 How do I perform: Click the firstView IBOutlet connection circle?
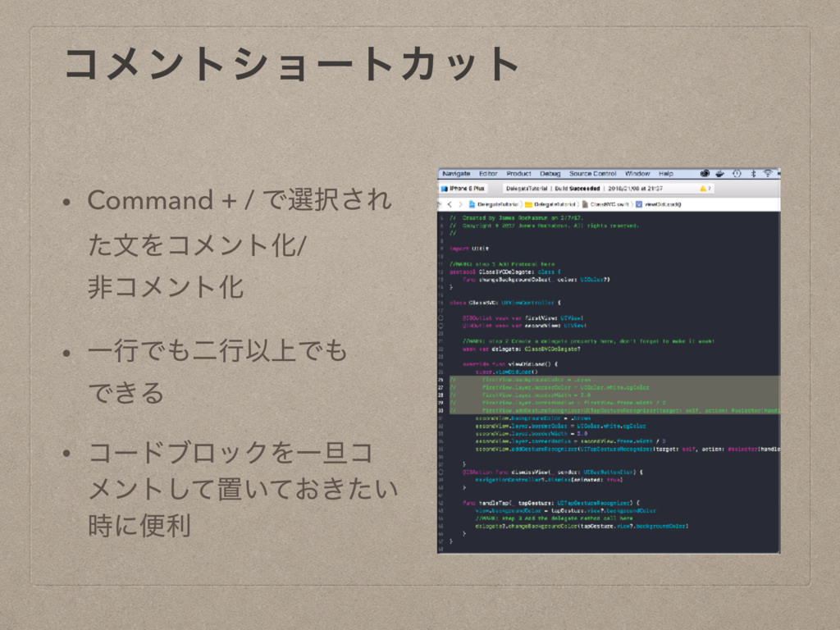coord(441,317)
